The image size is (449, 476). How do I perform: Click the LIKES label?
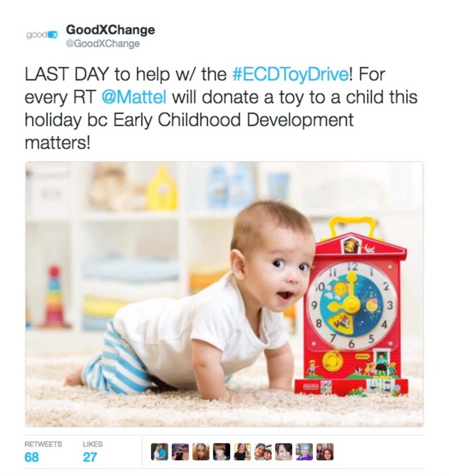pos(93,444)
